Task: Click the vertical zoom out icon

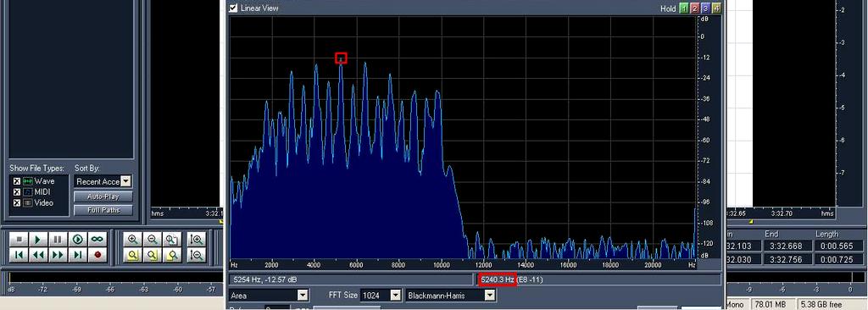Action: 196,255
